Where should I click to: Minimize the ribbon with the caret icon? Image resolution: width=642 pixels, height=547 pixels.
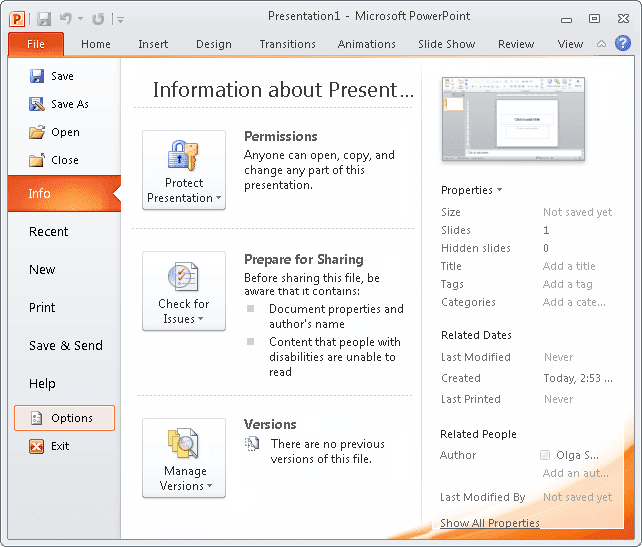click(601, 44)
